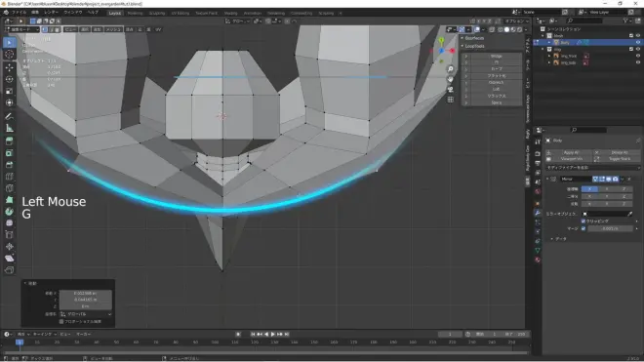This screenshot has height=362, width=644.
Task: Open the edit mode selector dropdown
Action: point(22,29)
